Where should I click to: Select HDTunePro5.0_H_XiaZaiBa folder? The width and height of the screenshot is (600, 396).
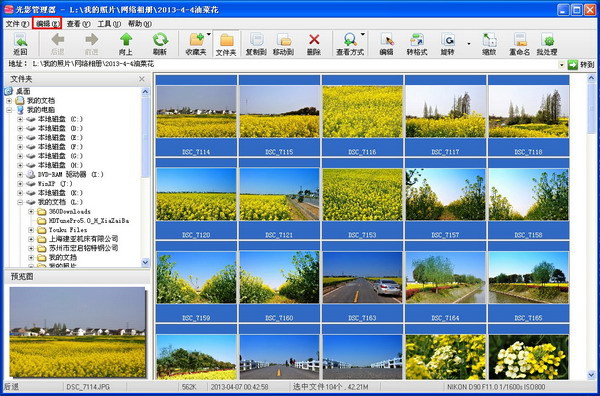pyautogui.click(x=89, y=221)
